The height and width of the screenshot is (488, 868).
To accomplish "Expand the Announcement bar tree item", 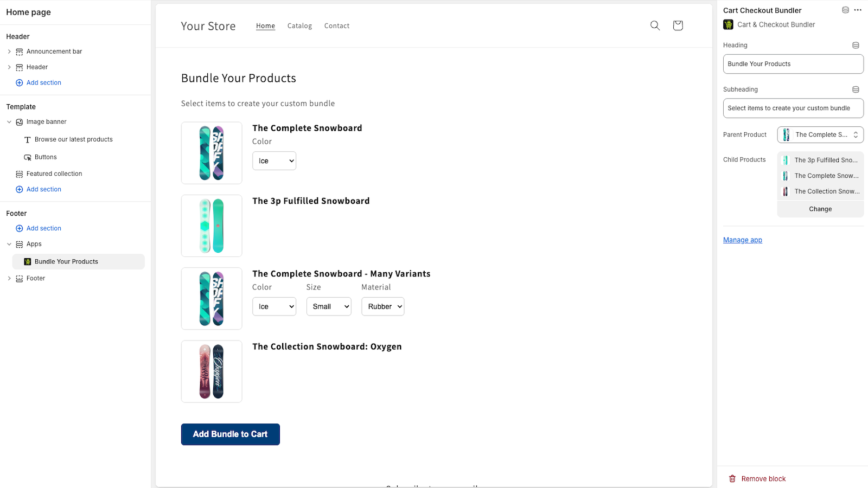I will 9,52.
